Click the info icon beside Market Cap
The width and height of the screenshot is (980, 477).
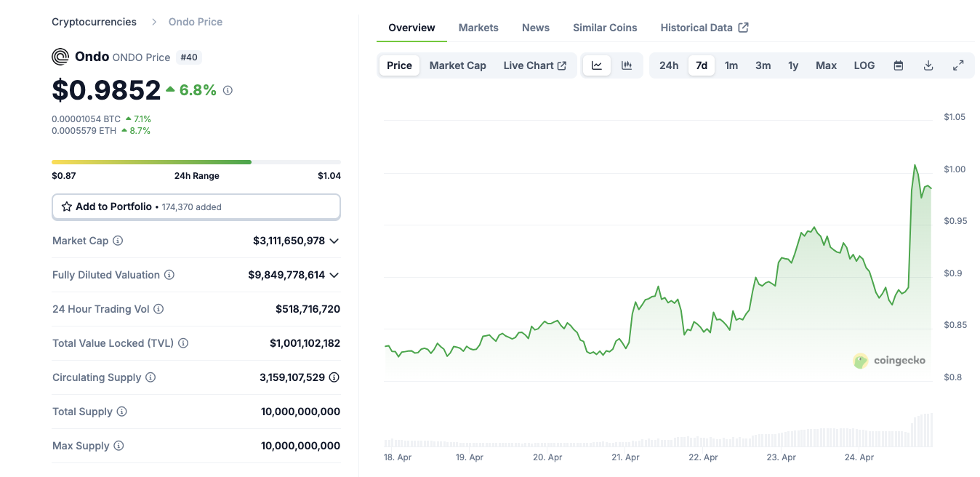[119, 240]
